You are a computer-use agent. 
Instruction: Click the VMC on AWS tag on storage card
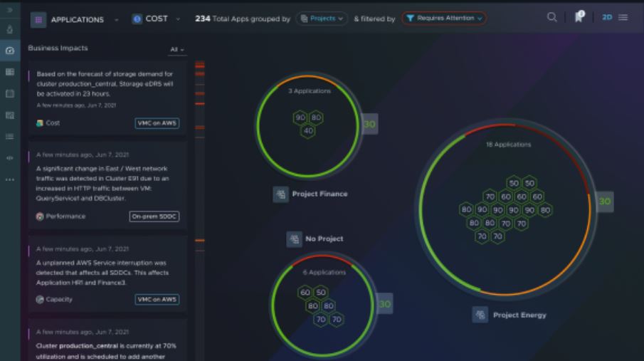(x=157, y=123)
